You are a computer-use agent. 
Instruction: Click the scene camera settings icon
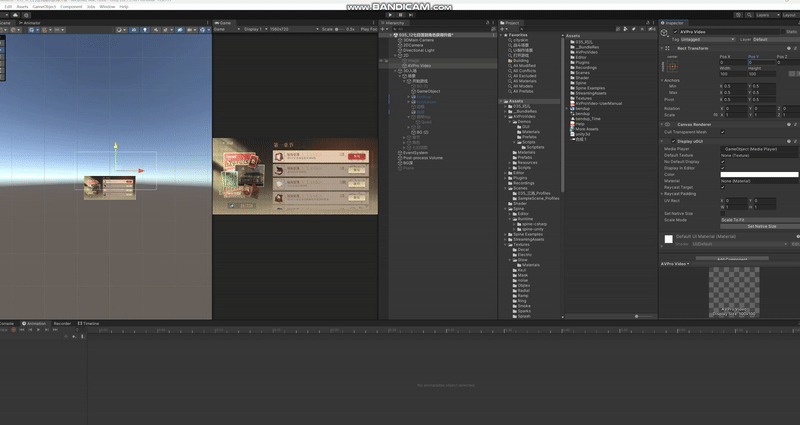tap(190, 30)
